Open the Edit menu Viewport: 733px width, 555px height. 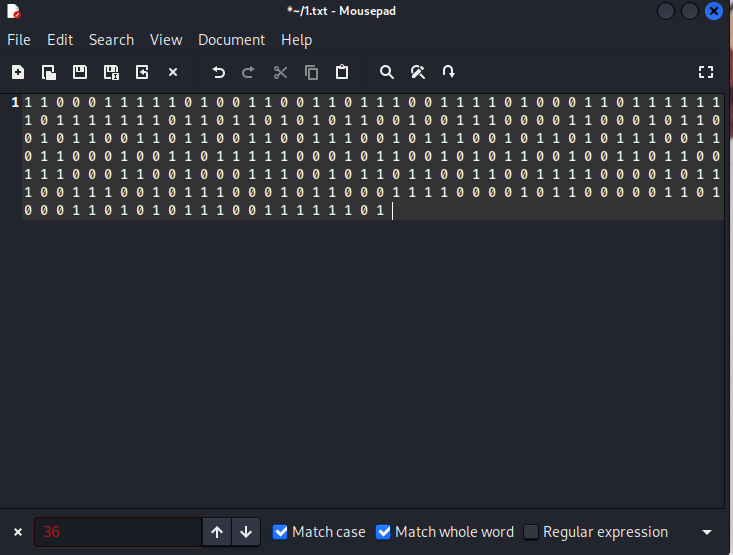tap(60, 40)
